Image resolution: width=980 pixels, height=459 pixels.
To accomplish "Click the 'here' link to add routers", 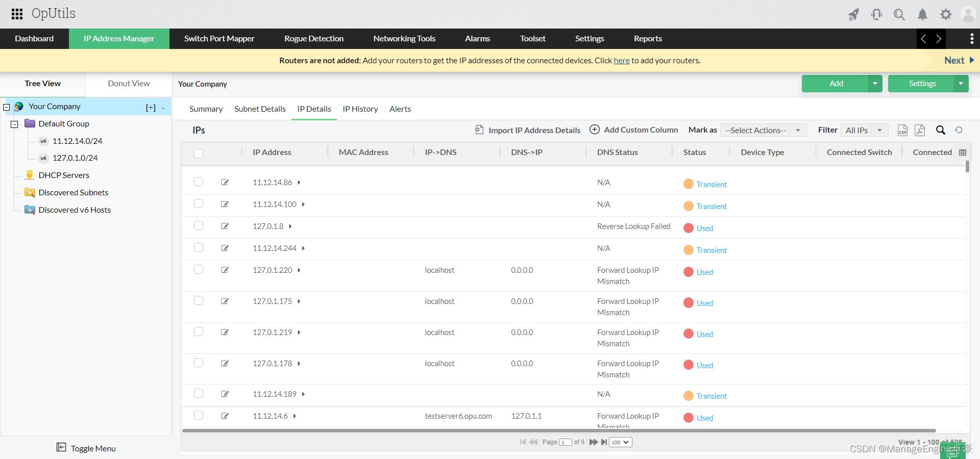I will tap(622, 61).
